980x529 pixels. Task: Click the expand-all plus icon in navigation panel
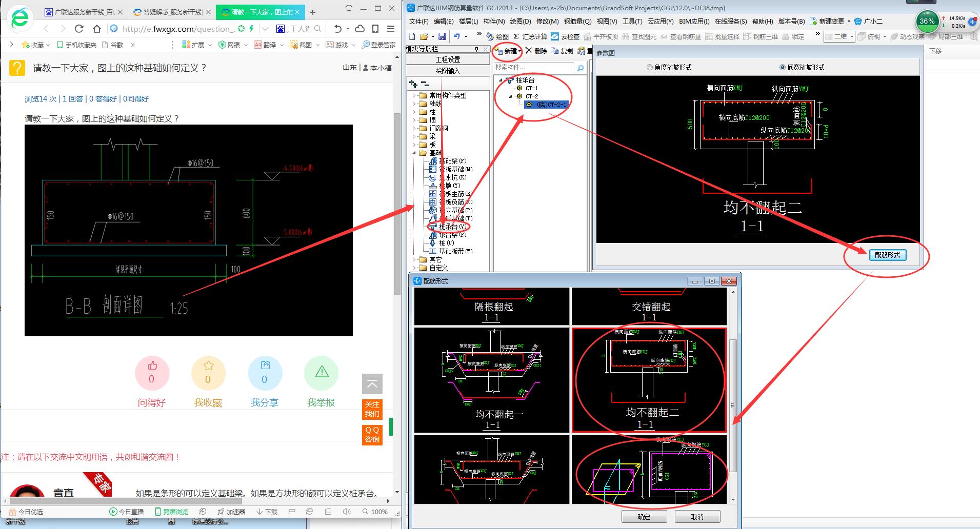[x=413, y=84]
